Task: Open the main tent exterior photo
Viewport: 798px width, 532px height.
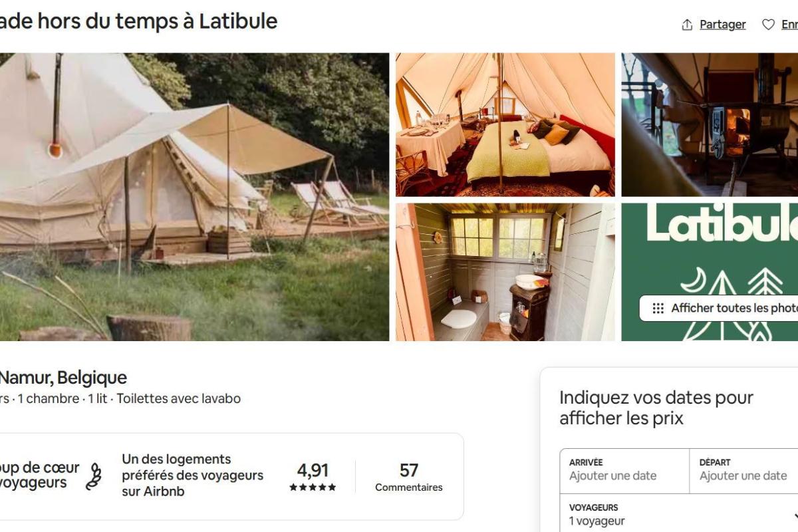Action: pyautogui.click(x=194, y=197)
